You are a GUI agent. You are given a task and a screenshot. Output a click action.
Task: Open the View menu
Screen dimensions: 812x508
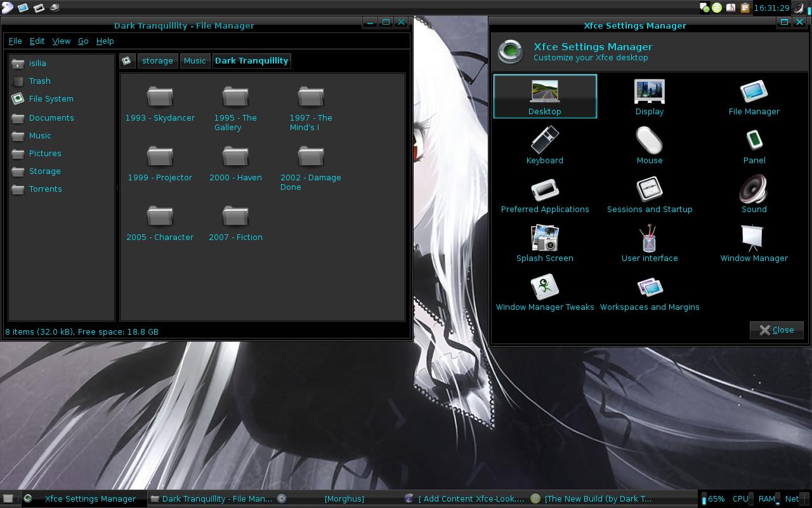click(61, 41)
